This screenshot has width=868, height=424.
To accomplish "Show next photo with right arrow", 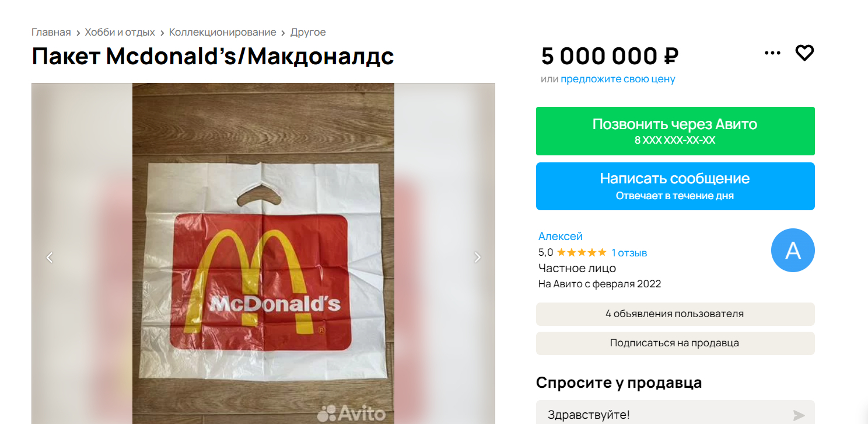I will click(477, 257).
